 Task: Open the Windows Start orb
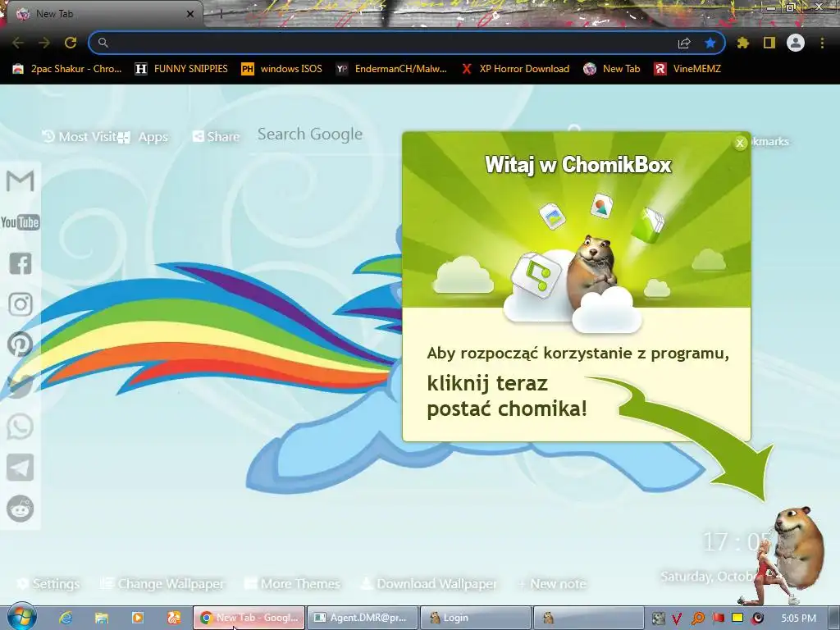pos(21,618)
